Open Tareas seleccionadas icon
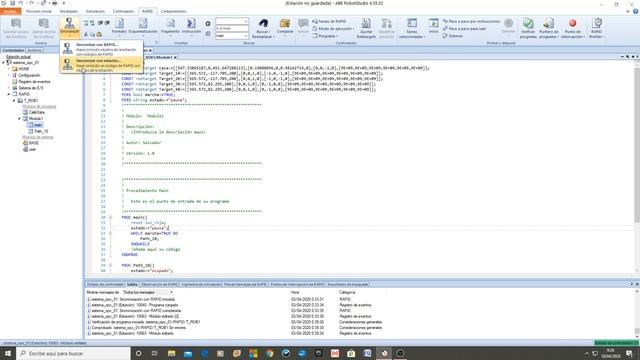The image size is (640, 360). [412, 28]
